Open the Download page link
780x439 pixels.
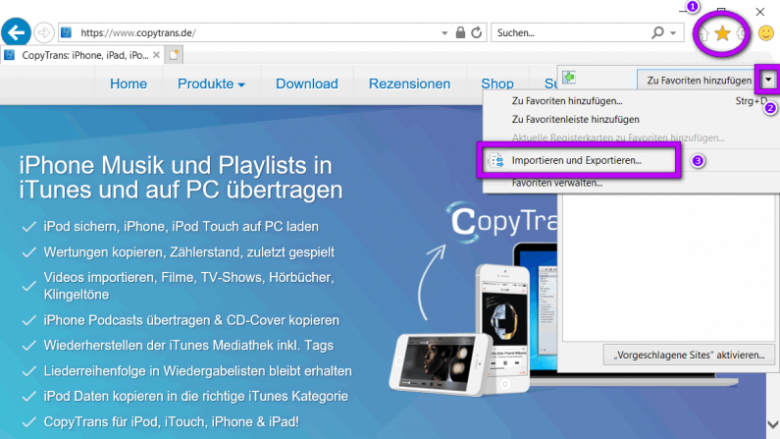pos(307,84)
